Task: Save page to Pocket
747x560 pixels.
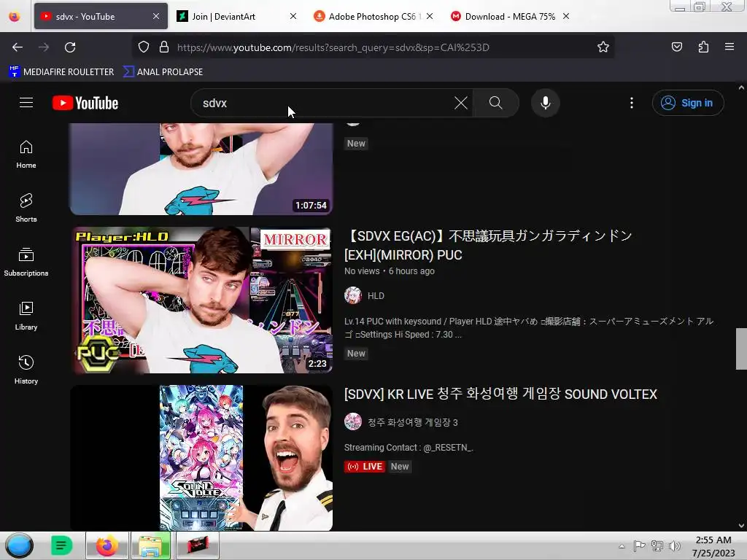Action: pyautogui.click(x=677, y=47)
